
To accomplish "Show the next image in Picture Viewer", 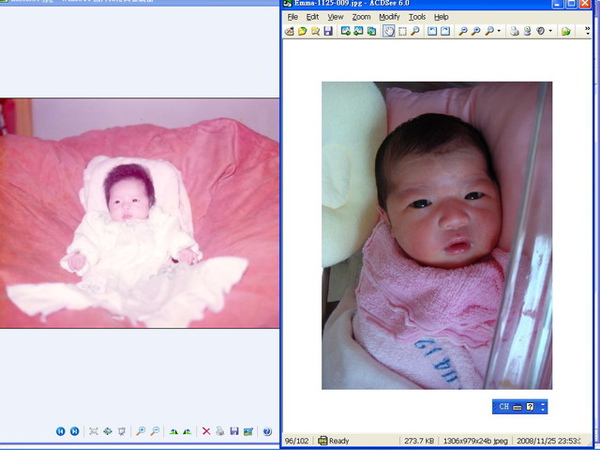I will click(x=75, y=431).
